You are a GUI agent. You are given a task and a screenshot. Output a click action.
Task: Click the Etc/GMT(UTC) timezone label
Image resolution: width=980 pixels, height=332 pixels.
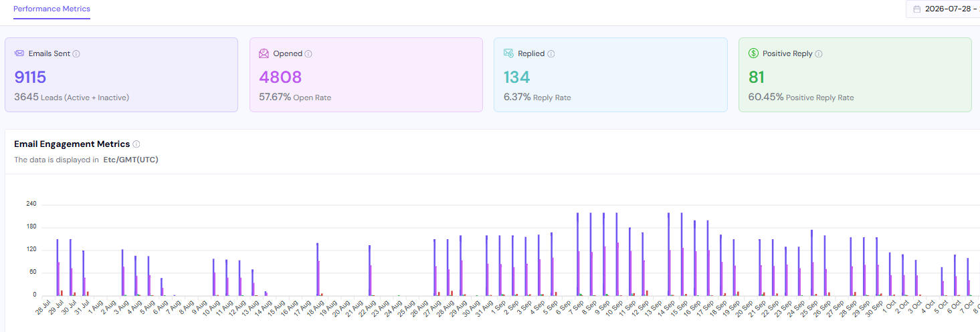coord(130,160)
